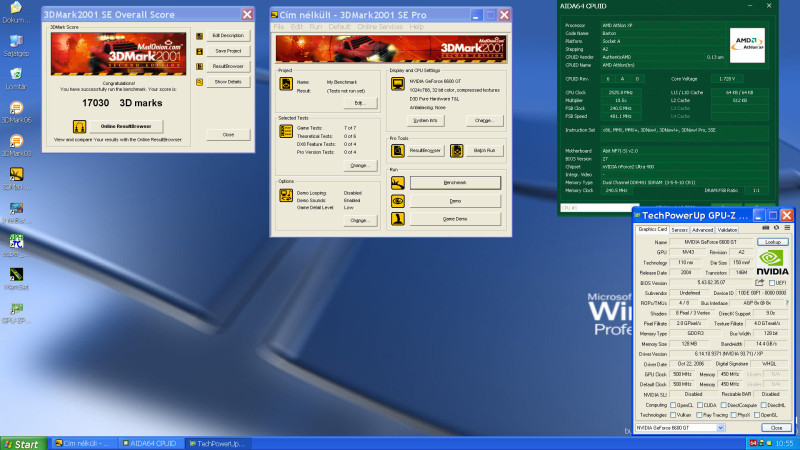Screen dimensions: 800x450
Task: Click the Display and CPU Settings monitor icon
Action: [x=397, y=84]
